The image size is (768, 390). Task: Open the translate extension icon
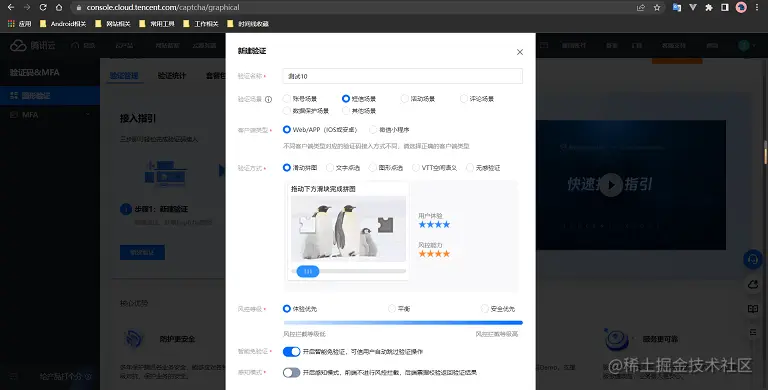tap(677, 7)
